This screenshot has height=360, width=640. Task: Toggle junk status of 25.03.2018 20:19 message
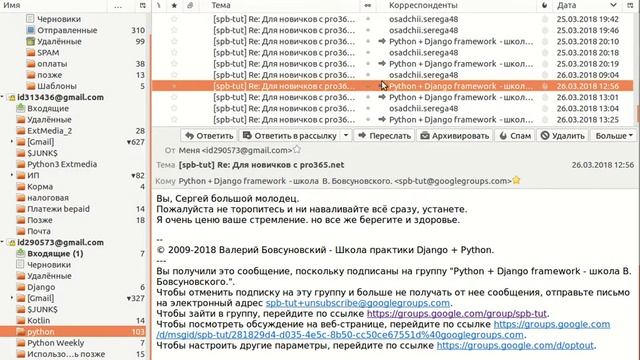coord(544,64)
